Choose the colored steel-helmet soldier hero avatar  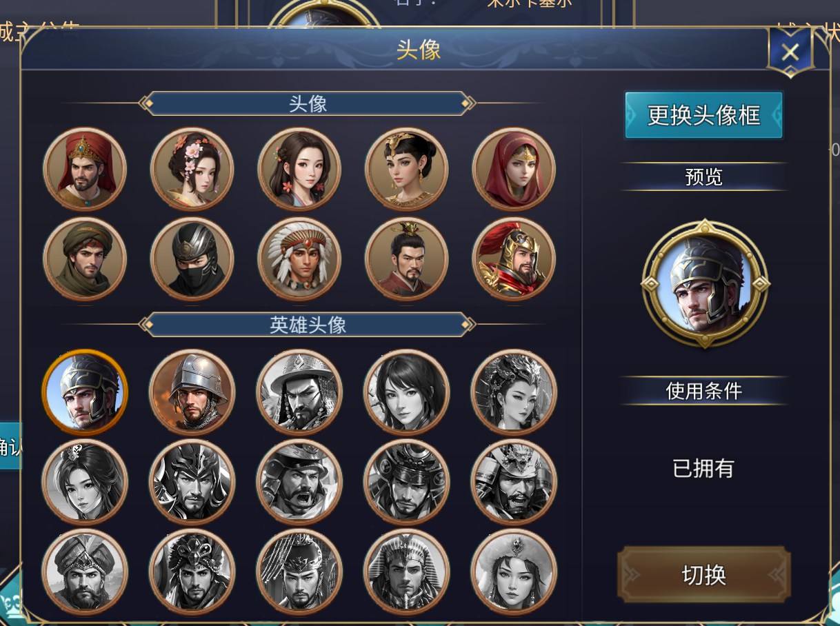coord(192,392)
